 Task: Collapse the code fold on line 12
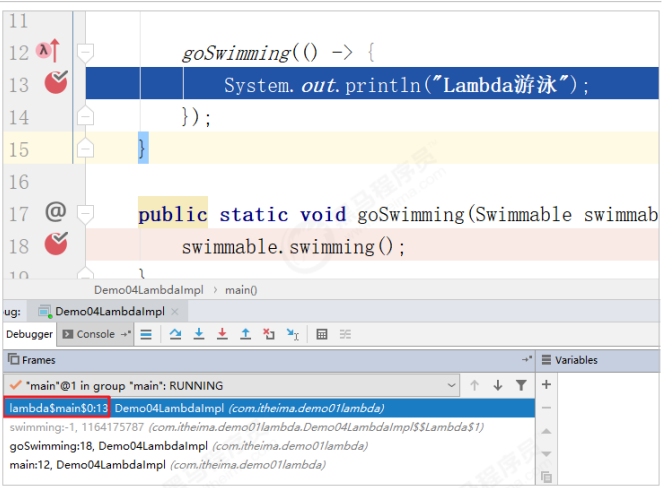coord(85,53)
